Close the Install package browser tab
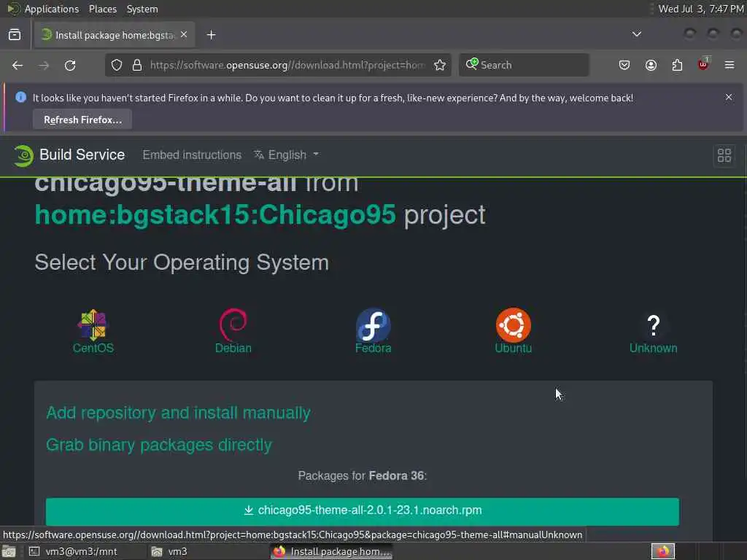747x560 pixels. pyautogui.click(x=184, y=35)
